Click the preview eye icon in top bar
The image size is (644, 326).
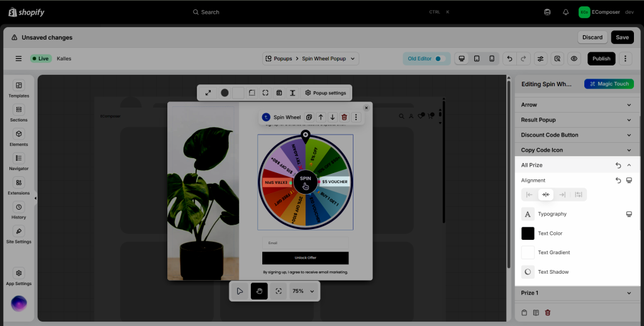pyautogui.click(x=574, y=59)
